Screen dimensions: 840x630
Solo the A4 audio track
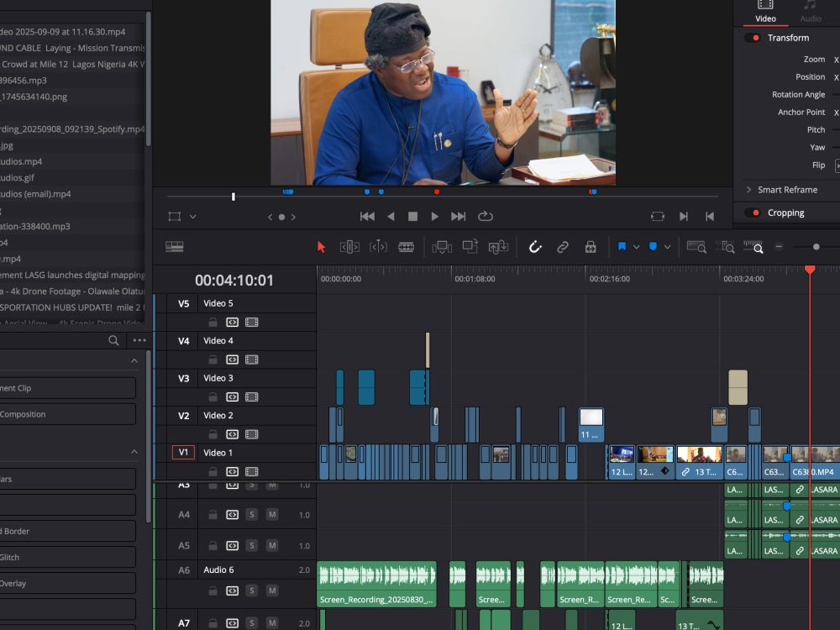(x=252, y=515)
